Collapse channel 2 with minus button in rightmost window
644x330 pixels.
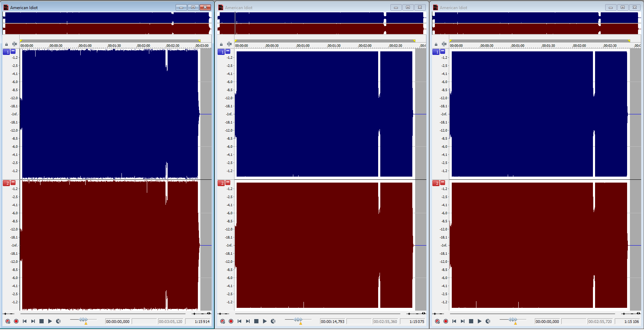click(x=443, y=183)
